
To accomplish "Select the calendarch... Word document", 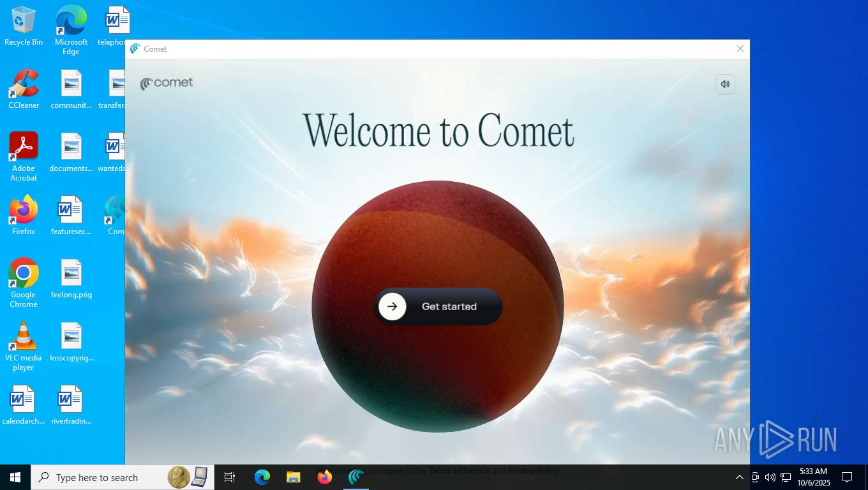I will pos(24,405).
